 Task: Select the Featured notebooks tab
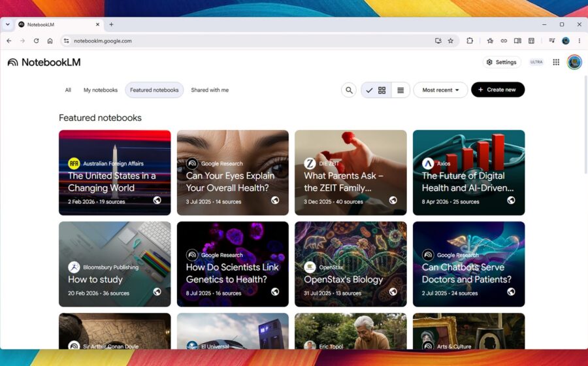pos(154,90)
